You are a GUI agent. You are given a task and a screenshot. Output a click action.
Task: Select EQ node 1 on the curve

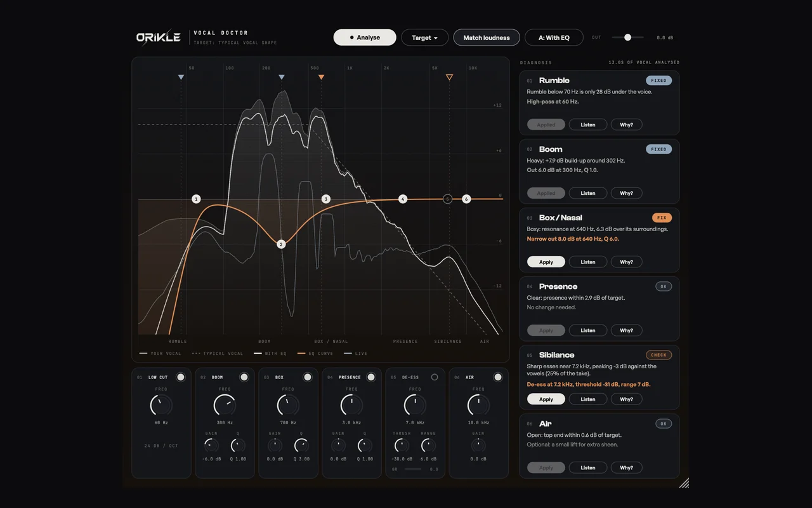pos(196,199)
